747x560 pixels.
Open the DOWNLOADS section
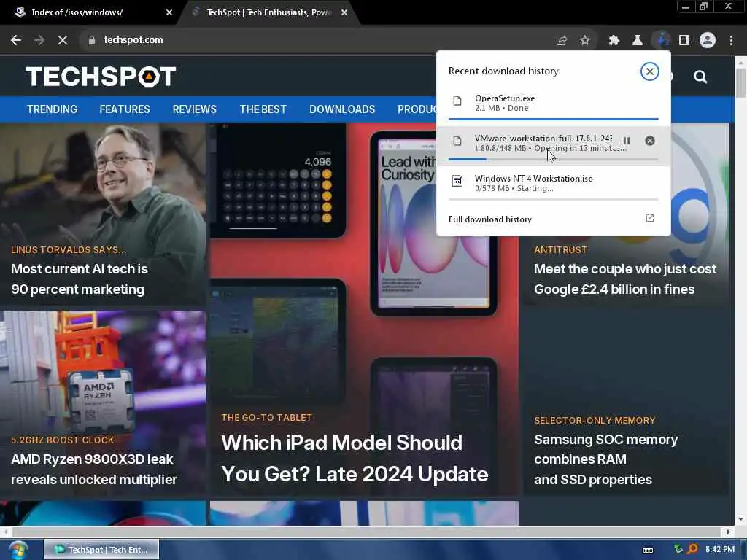point(342,109)
